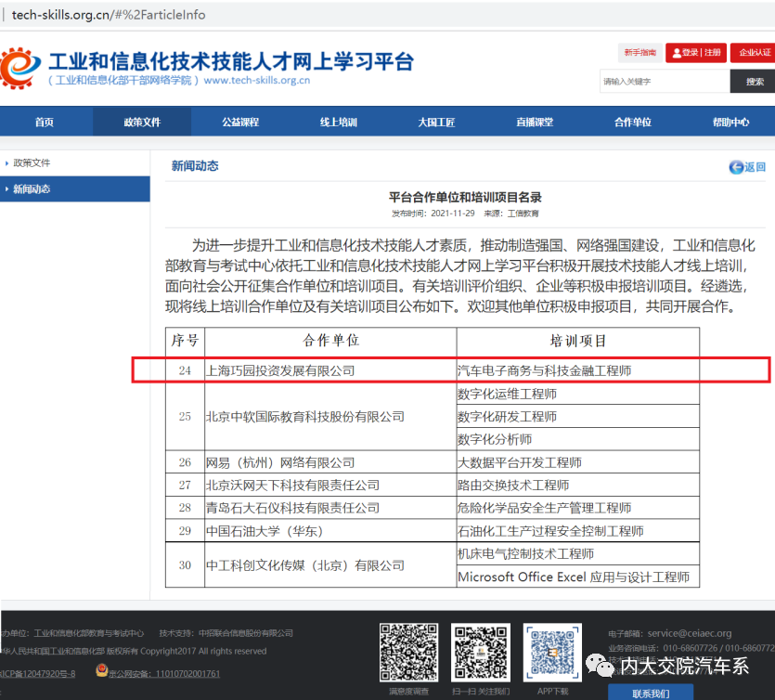
Task: Go to the 线上培训 tab
Action: 339,123
